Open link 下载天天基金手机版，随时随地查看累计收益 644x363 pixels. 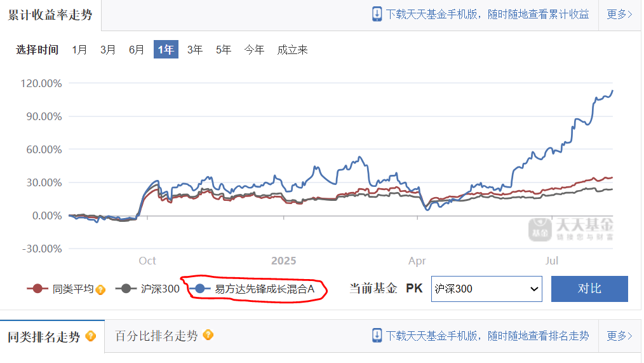487,15
